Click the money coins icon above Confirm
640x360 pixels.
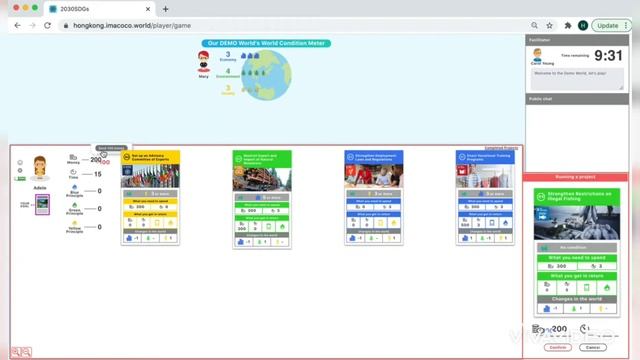[537, 329]
